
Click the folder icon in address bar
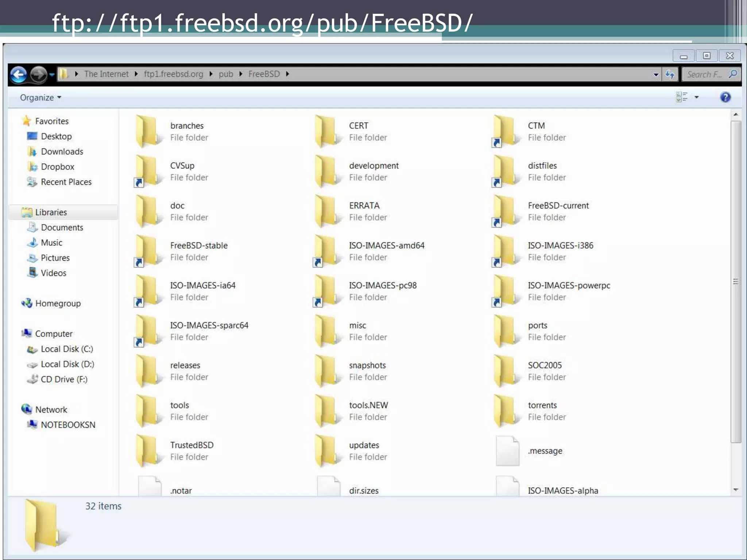(x=64, y=74)
